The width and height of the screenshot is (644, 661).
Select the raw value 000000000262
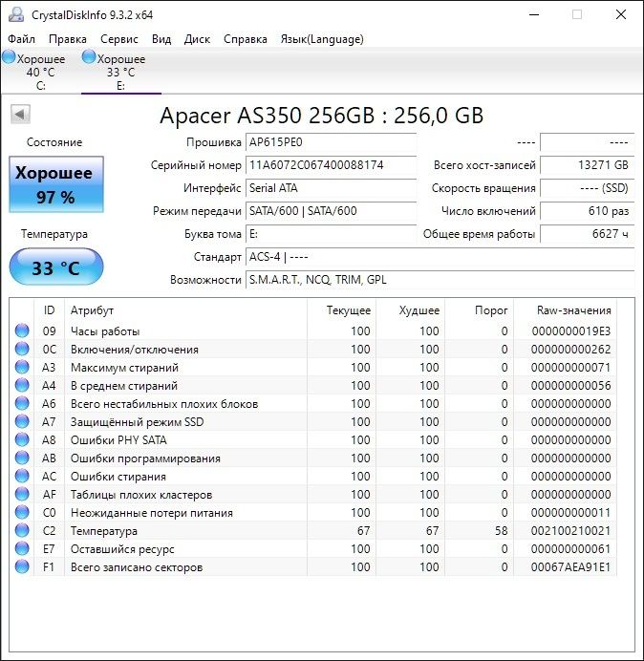tap(570, 350)
